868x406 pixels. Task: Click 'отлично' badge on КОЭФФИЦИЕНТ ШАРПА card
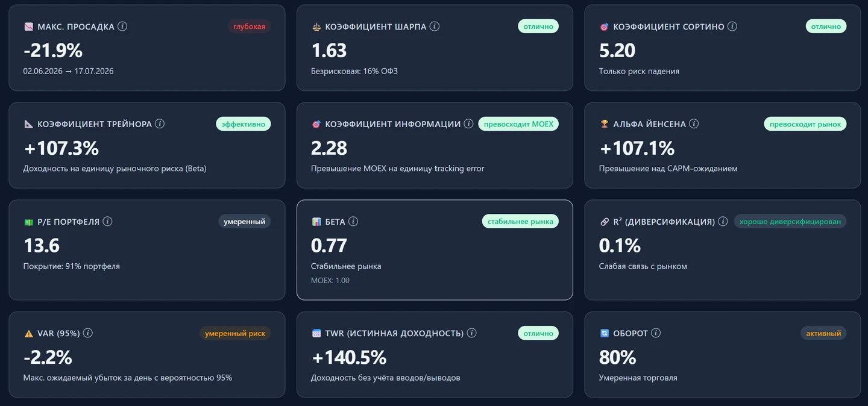(538, 27)
